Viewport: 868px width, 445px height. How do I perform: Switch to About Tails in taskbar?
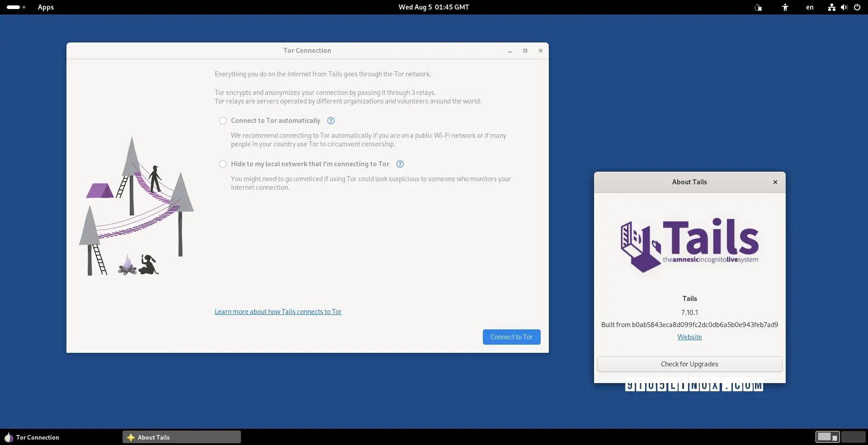(182, 437)
